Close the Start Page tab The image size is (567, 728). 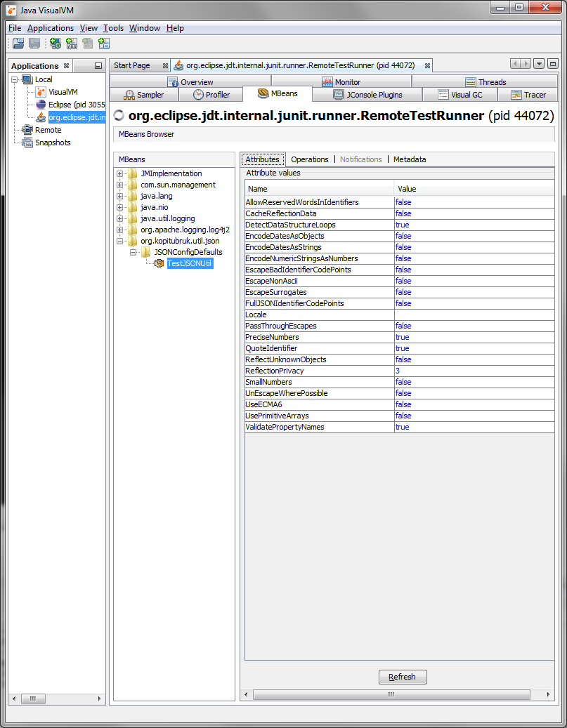tap(165, 65)
